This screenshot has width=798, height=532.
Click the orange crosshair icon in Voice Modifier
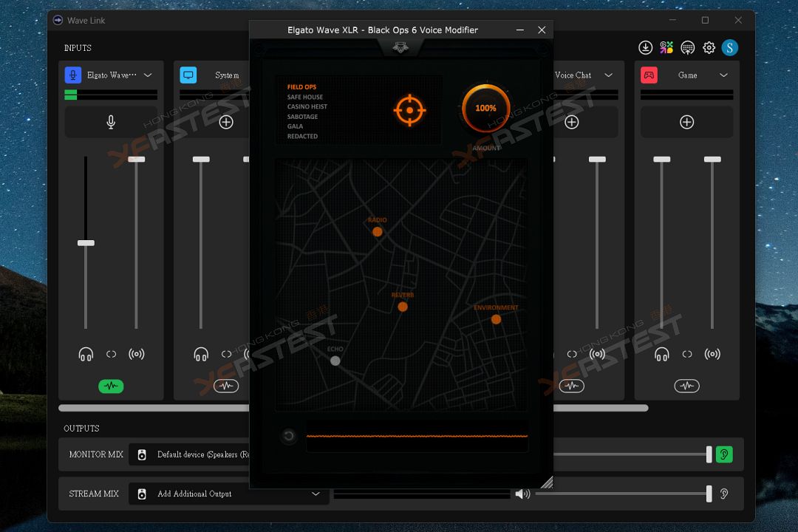click(409, 110)
